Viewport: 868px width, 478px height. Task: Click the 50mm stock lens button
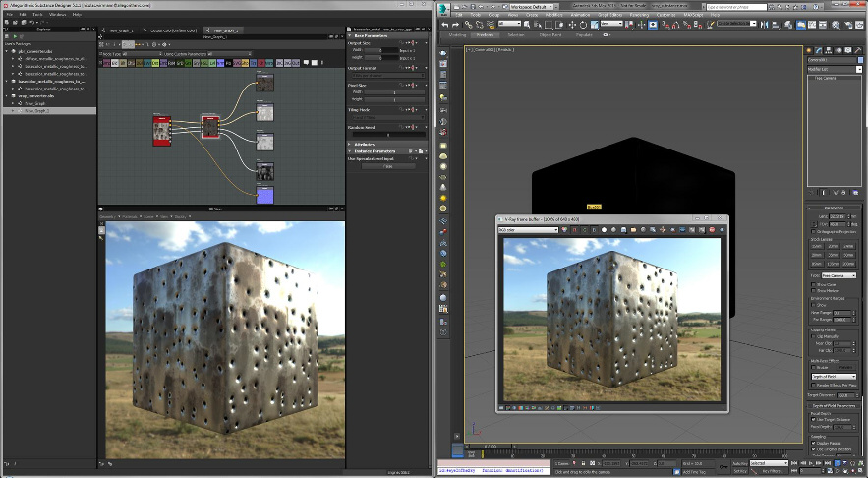point(848,255)
